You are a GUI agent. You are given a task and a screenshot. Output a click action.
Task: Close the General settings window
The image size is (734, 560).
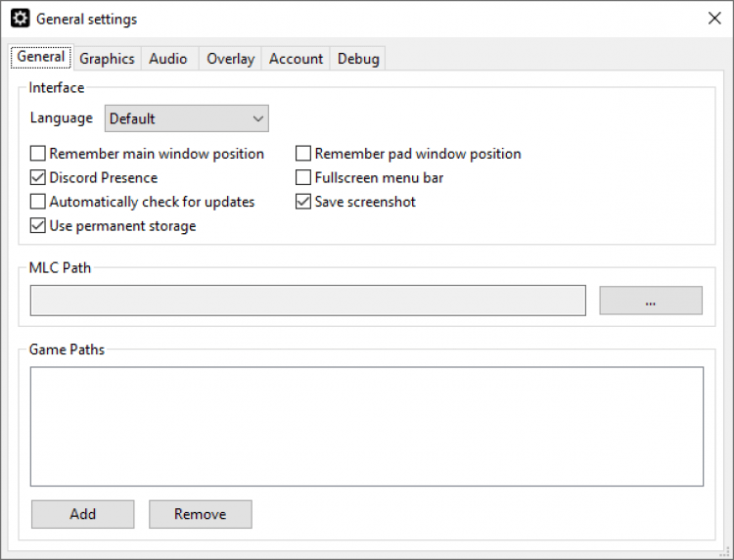[714, 19]
